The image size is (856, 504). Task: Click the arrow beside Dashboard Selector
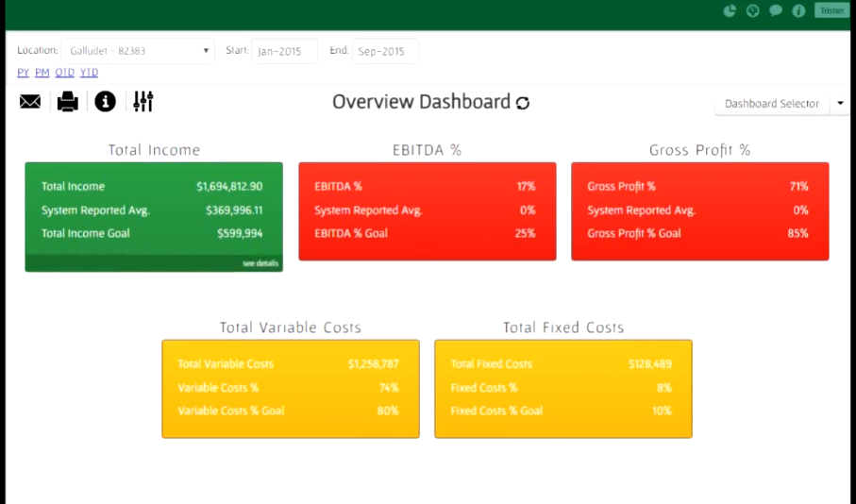tap(840, 104)
